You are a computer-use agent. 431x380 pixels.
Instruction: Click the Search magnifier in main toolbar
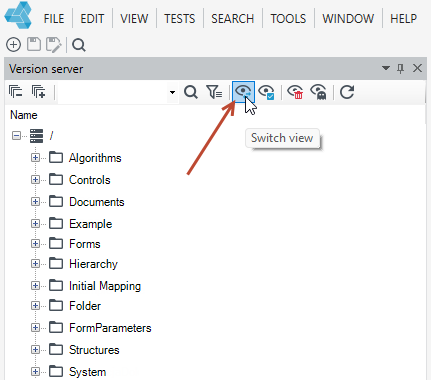79,45
